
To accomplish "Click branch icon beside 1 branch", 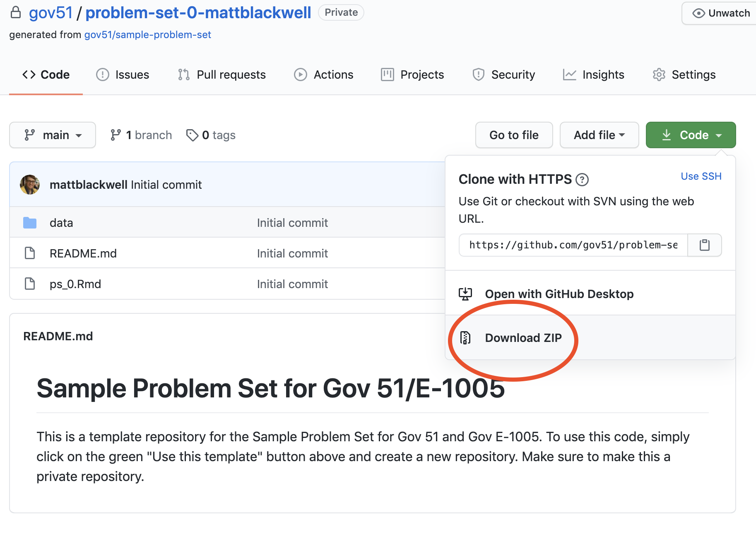I will click(116, 135).
